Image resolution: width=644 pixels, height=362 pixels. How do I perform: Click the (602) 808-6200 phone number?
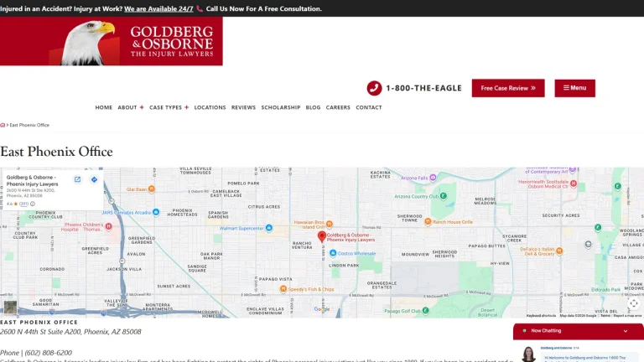48,353
